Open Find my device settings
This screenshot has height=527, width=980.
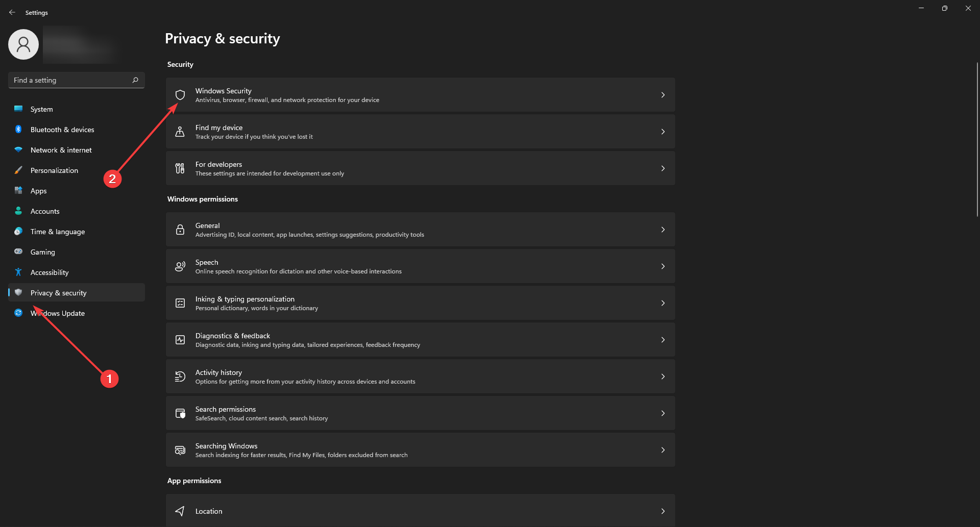point(421,132)
